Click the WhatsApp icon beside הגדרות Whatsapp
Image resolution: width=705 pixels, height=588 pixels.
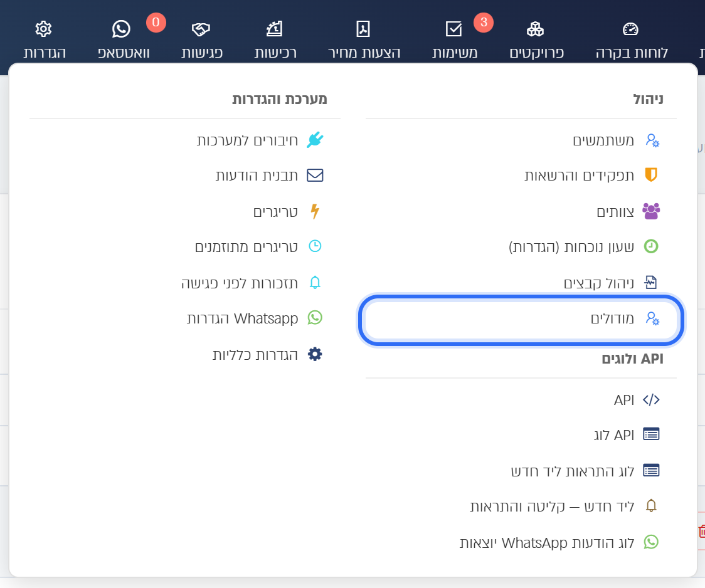(315, 318)
